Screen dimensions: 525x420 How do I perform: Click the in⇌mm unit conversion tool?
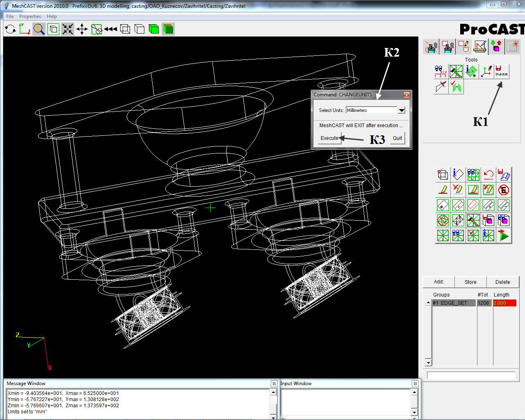click(x=501, y=71)
